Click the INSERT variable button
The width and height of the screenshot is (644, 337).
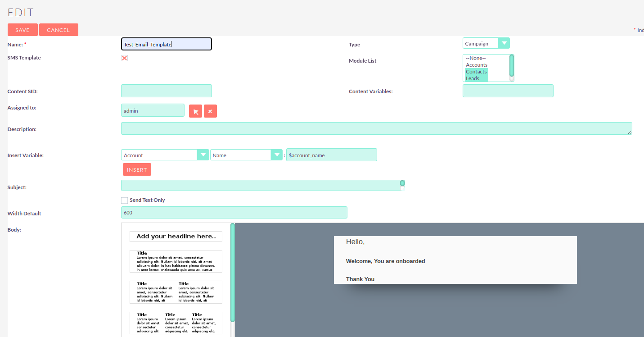point(137,169)
